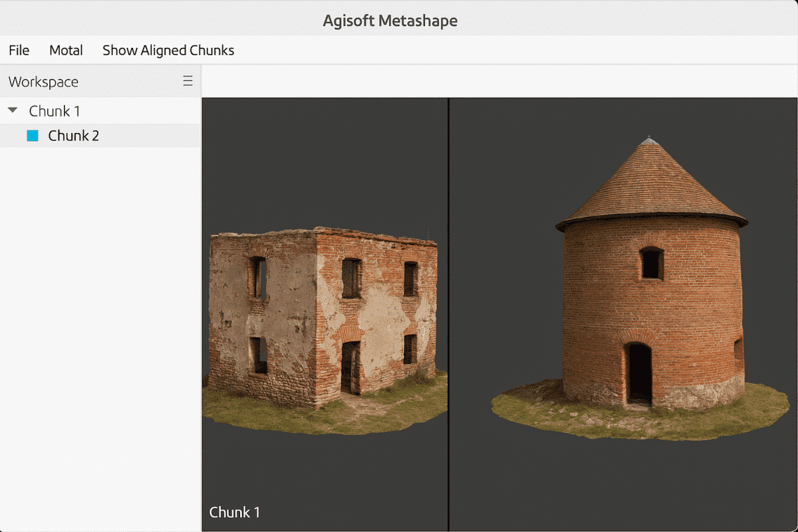The height and width of the screenshot is (532, 798).
Task: Click the square brick building model view
Action: [x=325, y=314]
